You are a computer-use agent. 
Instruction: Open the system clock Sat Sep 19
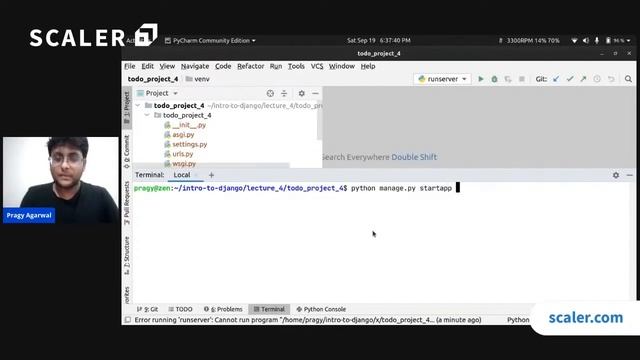tap(379, 40)
